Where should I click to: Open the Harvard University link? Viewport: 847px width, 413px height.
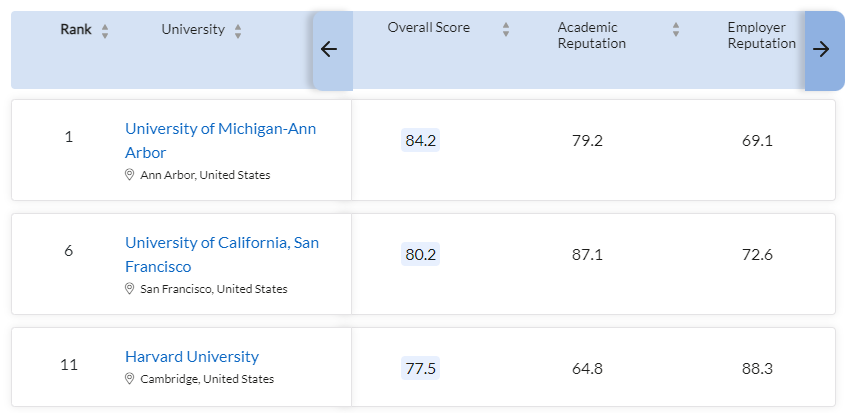click(x=191, y=356)
